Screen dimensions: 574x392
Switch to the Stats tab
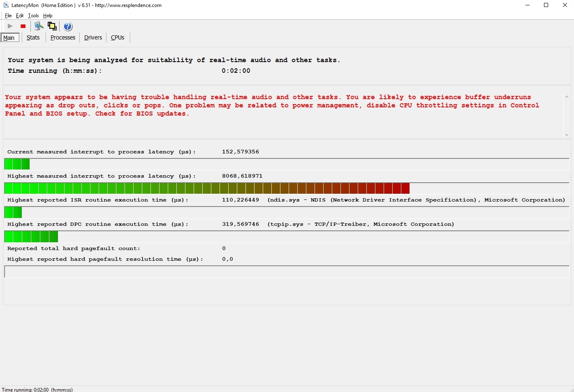[33, 37]
